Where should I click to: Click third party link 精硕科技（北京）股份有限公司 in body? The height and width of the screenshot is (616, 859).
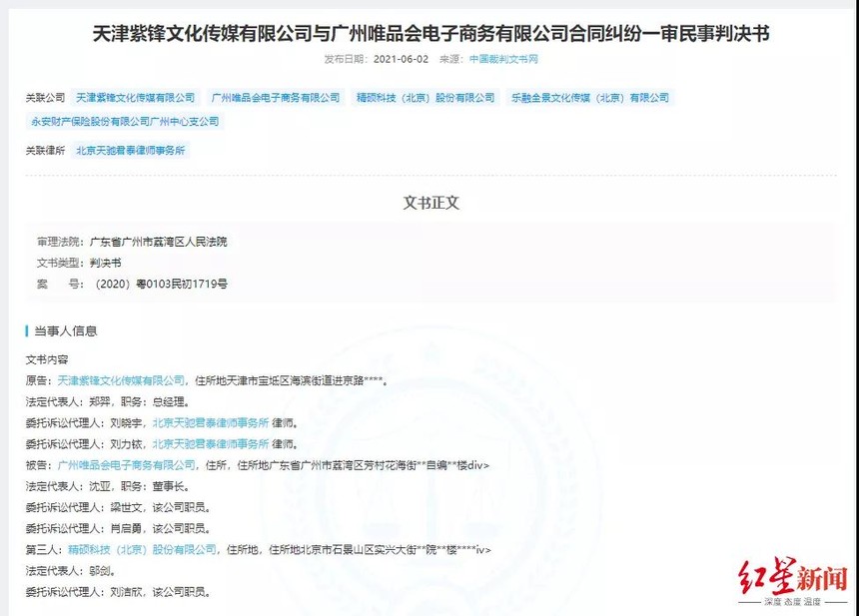143,550
